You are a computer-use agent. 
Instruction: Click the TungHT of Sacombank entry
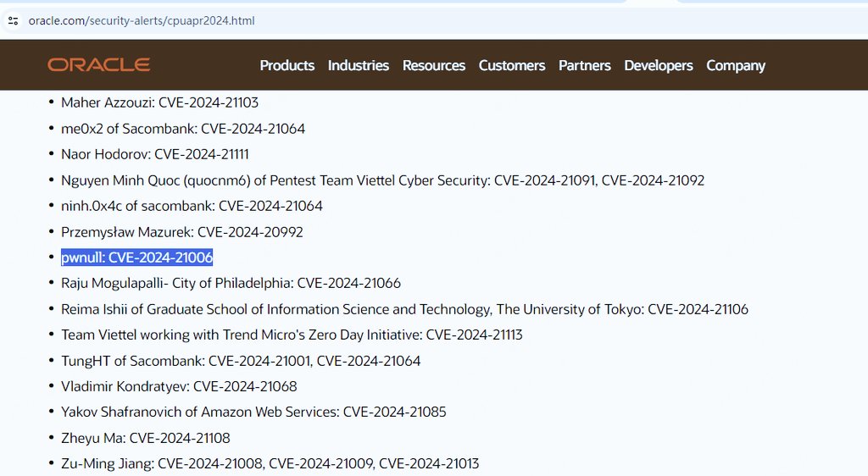[241, 361]
